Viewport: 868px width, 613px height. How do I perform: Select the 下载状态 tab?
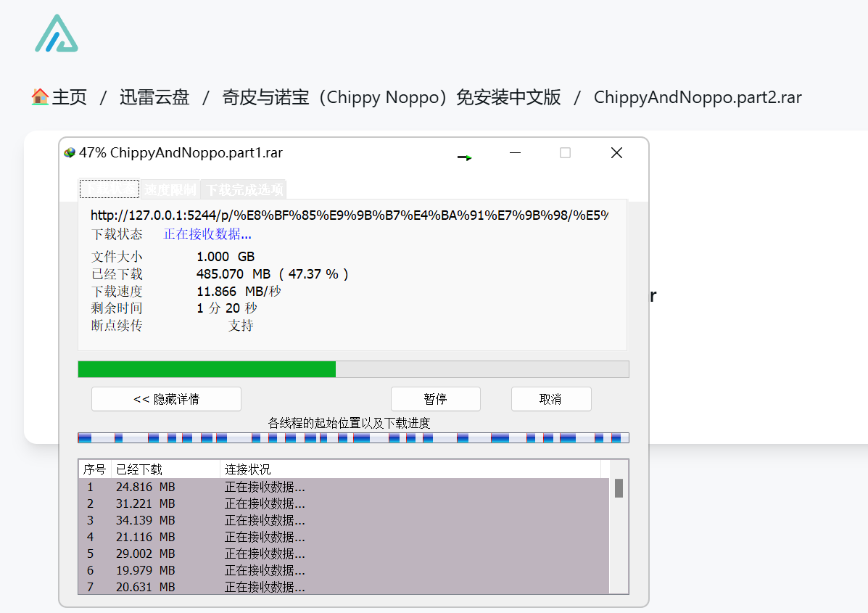pos(109,189)
